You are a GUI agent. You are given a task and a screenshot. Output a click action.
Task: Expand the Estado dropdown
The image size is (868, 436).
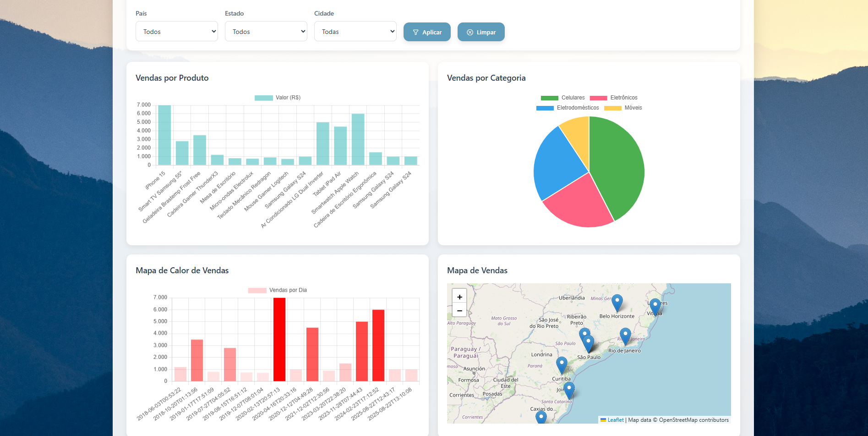point(266,32)
